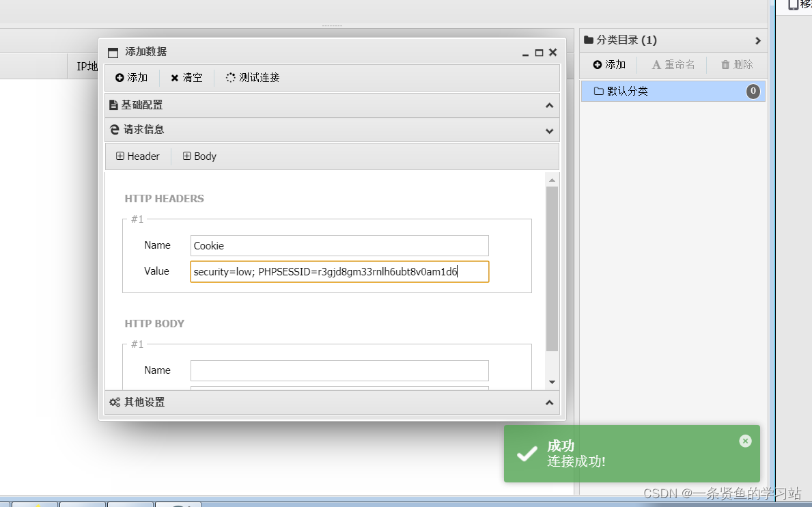Click the 成功 notification checkmark icon
812x507 pixels.
(x=527, y=454)
